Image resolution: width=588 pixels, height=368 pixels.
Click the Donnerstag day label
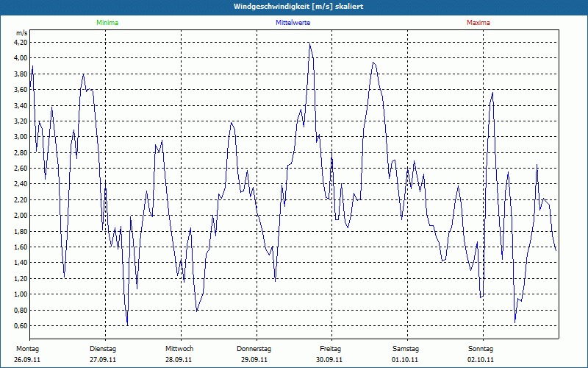point(254,349)
